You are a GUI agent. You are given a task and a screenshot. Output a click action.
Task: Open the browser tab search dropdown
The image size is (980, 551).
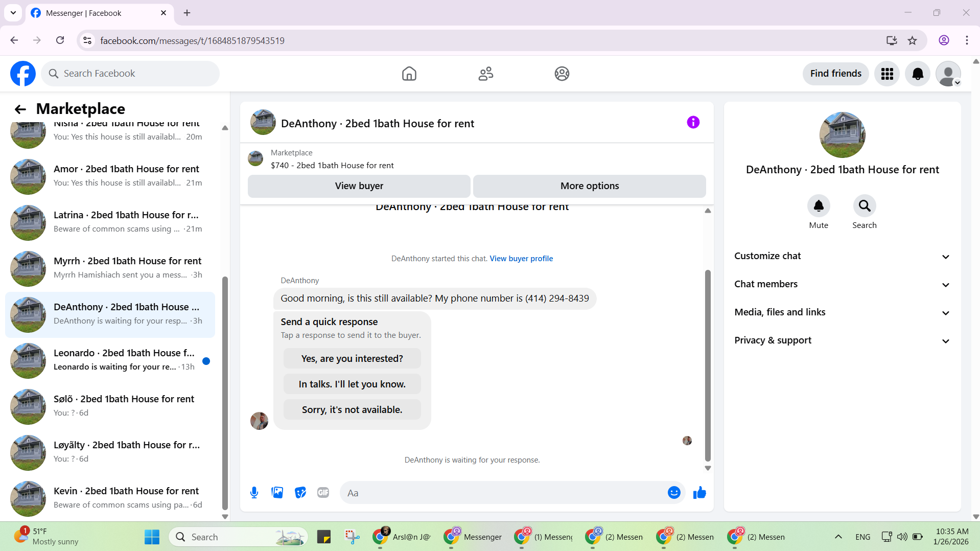(x=13, y=13)
